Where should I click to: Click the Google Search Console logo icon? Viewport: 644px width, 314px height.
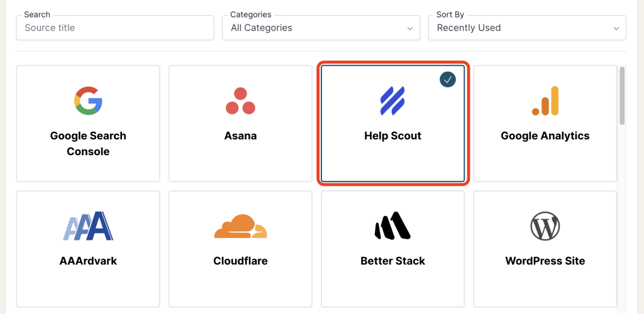88,101
